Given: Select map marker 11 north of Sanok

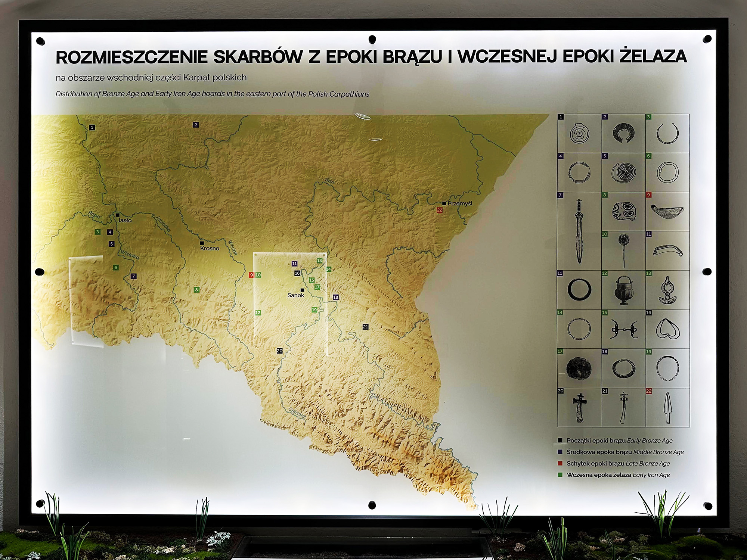Looking at the screenshot, I should (x=294, y=264).
